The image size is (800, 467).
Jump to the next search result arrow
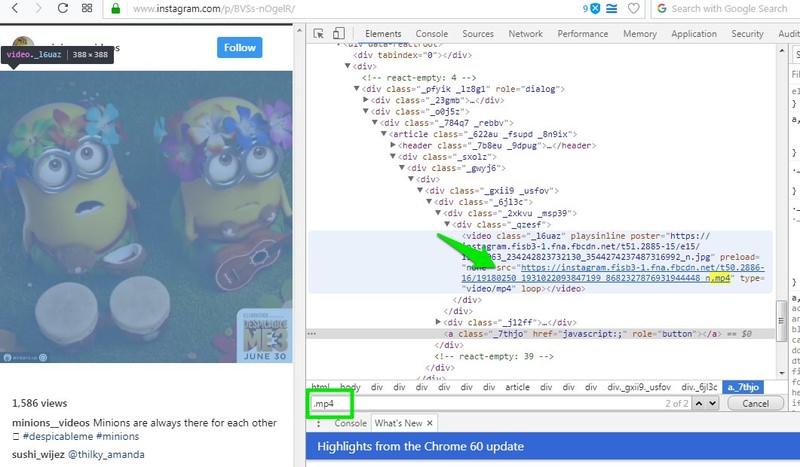point(713,402)
